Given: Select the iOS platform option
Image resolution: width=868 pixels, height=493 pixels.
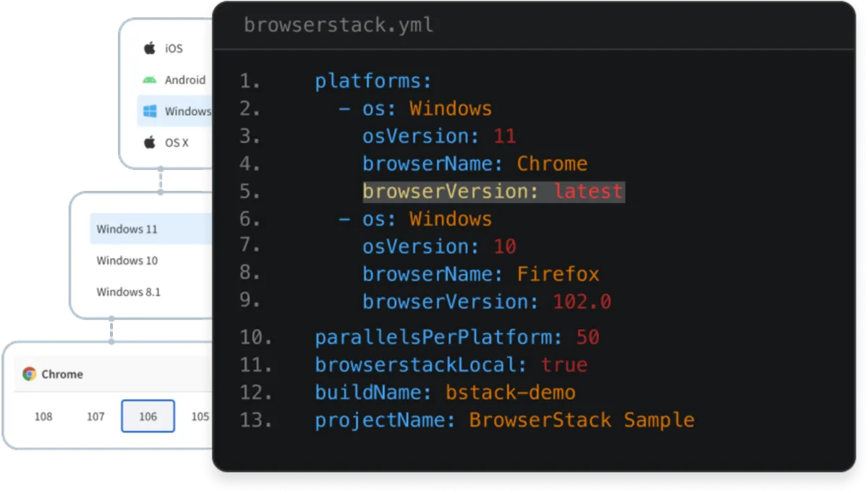Looking at the screenshot, I should click(x=174, y=48).
